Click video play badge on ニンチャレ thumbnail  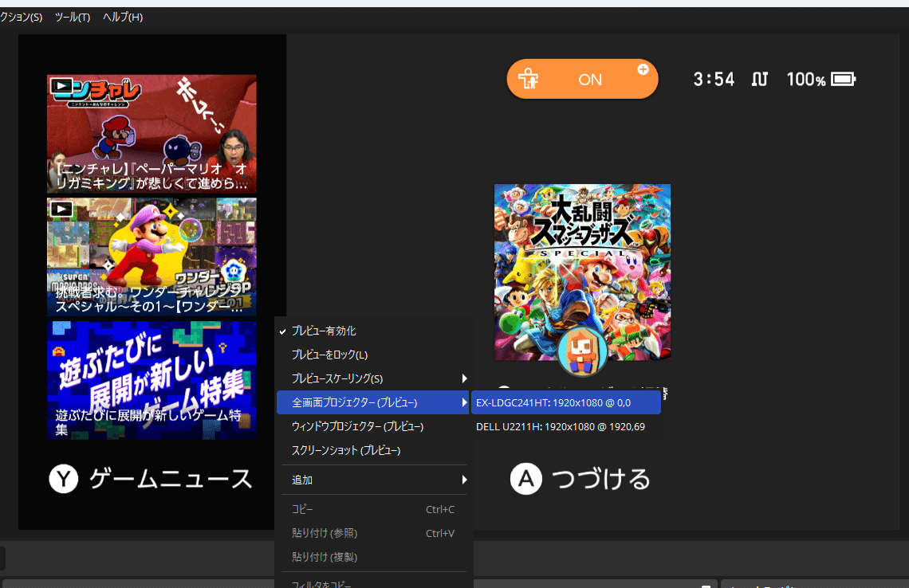[x=61, y=86]
